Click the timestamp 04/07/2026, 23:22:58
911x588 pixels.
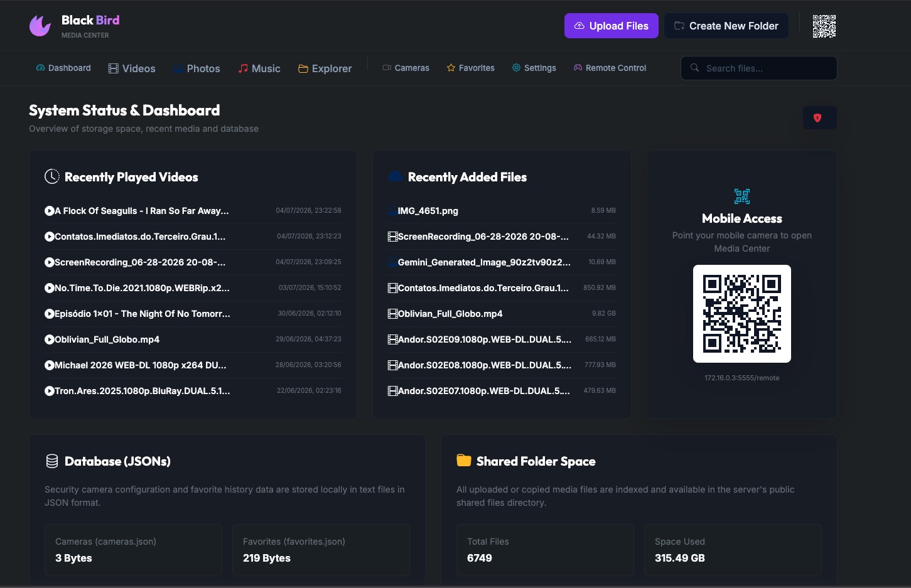308,211
